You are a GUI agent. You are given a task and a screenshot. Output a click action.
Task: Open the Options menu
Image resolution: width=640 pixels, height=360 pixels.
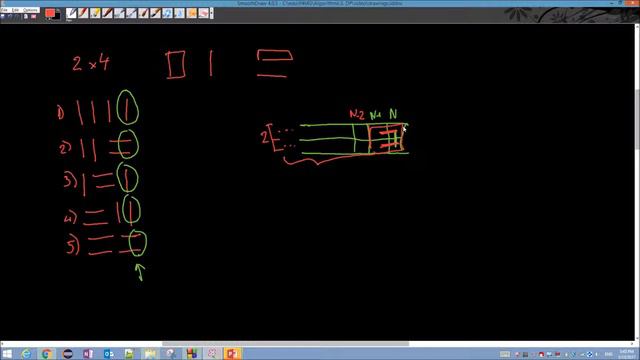point(30,10)
